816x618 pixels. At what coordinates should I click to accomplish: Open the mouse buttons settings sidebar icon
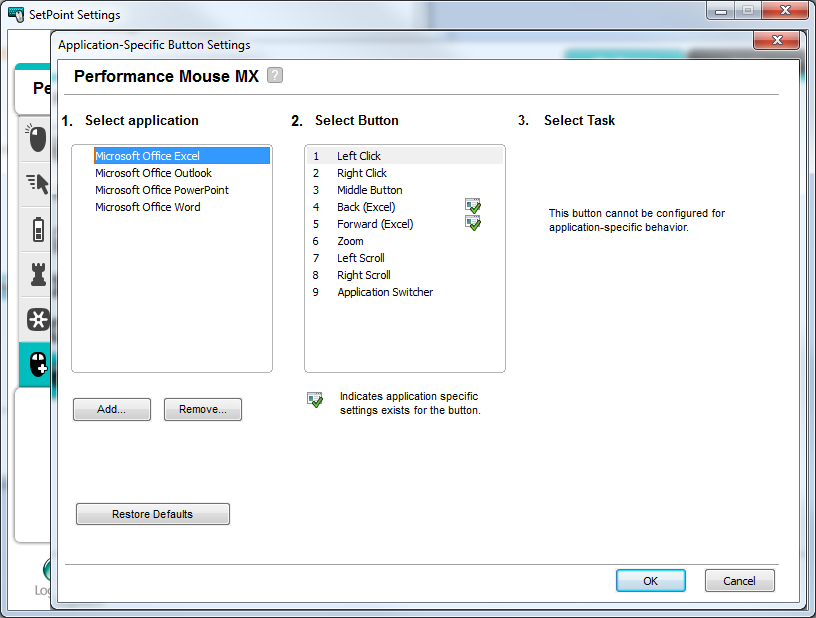pyautogui.click(x=36, y=138)
